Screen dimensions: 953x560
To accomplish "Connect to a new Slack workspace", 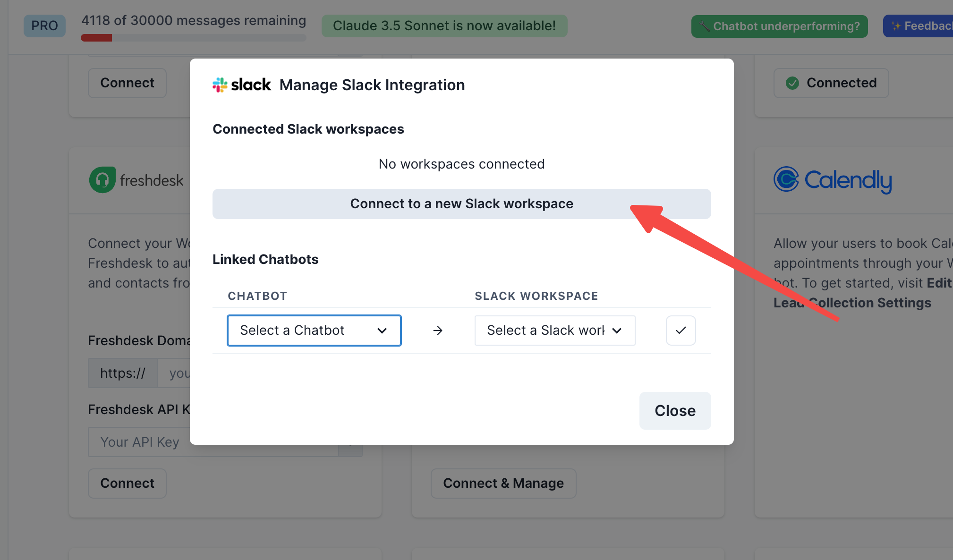I will point(461,204).
